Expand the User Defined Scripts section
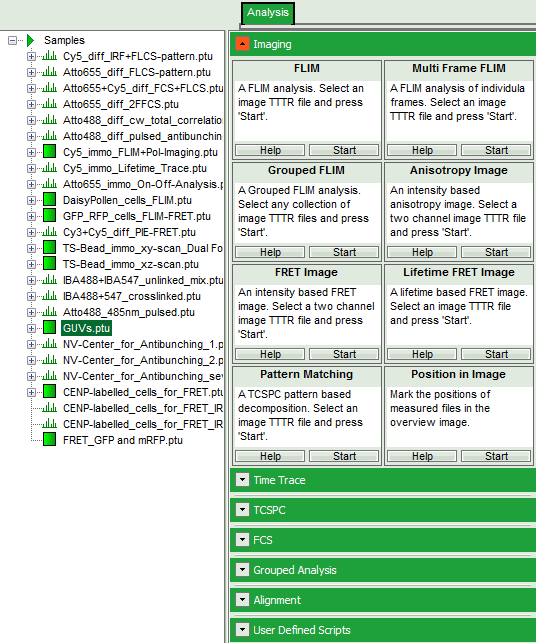The height and width of the screenshot is (643, 536). [242, 629]
